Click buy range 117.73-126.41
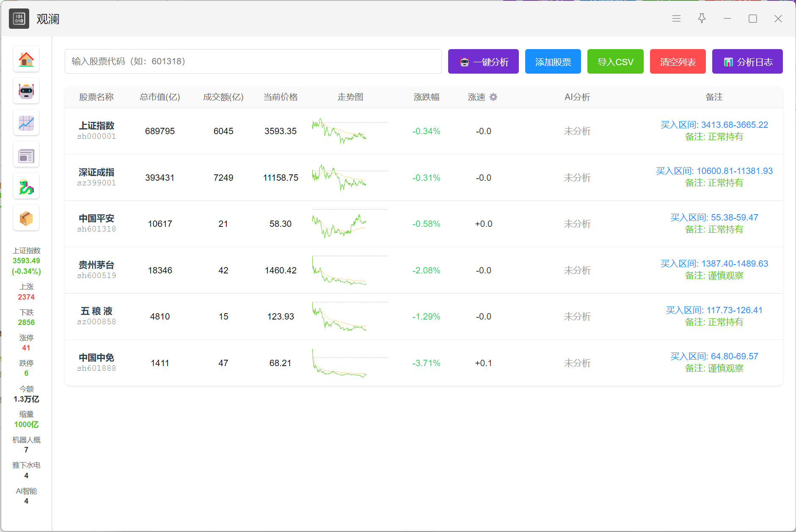The height and width of the screenshot is (532, 796). [714, 310]
